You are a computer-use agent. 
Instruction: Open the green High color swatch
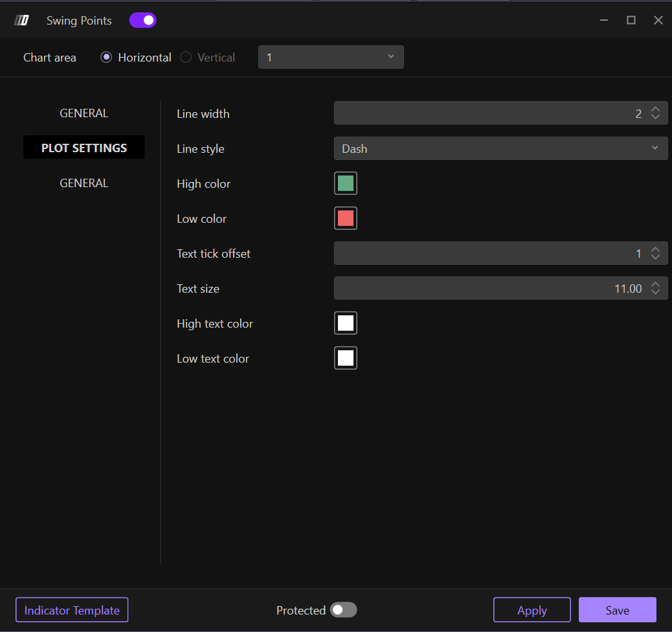tap(346, 184)
